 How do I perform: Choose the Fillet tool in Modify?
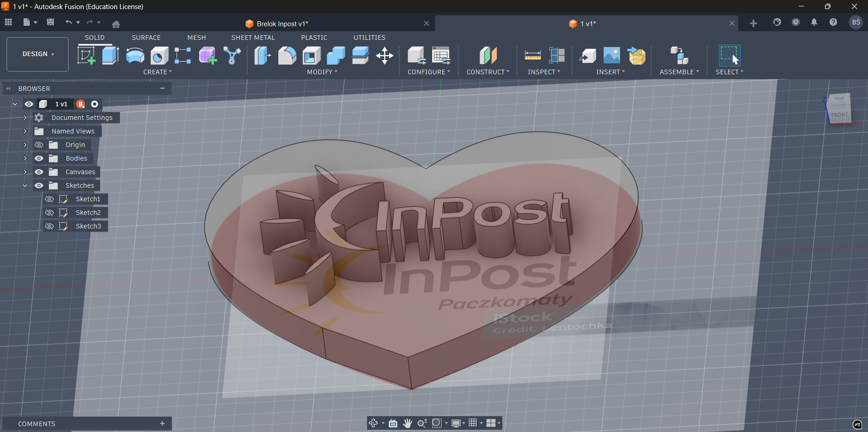[287, 56]
